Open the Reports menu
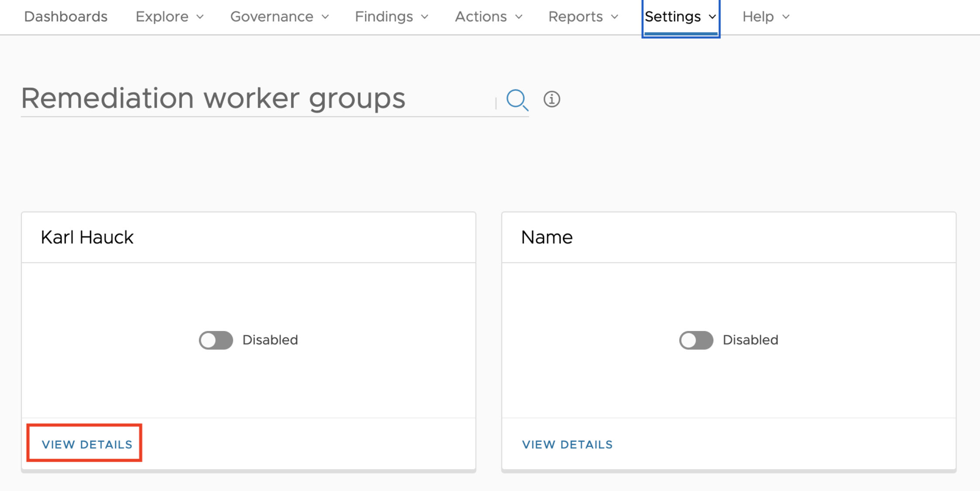The image size is (980, 491). [x=583, y=17]
